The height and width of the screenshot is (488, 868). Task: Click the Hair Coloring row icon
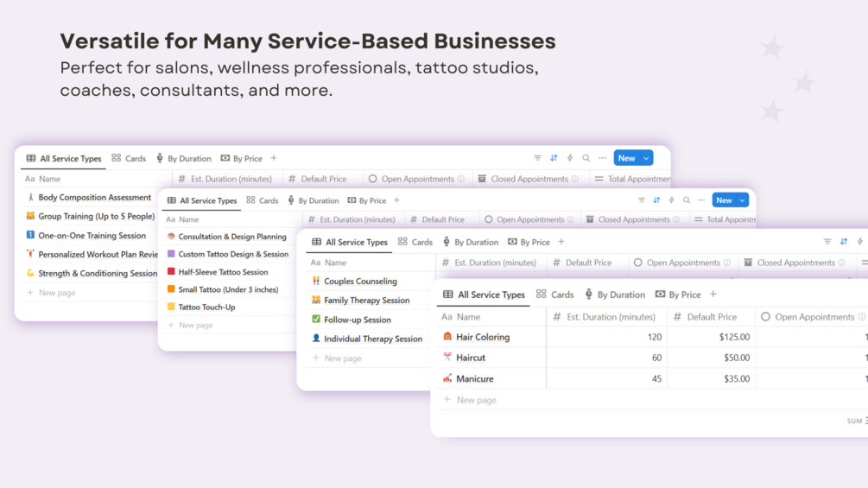(x=447, y=336)
